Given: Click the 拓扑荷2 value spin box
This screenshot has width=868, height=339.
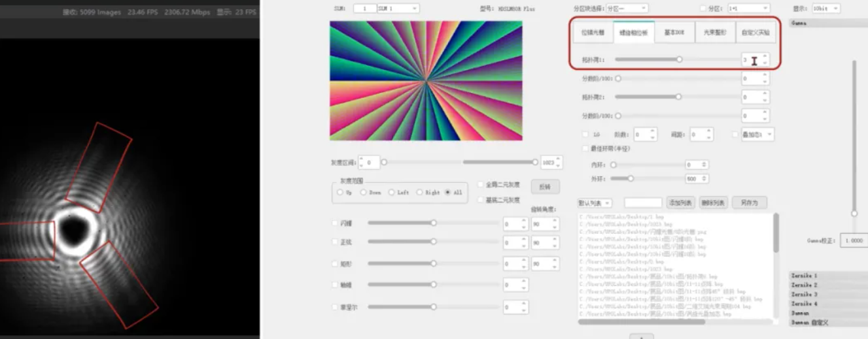Looking at the screenshot, I should click(x=755, y=97).
